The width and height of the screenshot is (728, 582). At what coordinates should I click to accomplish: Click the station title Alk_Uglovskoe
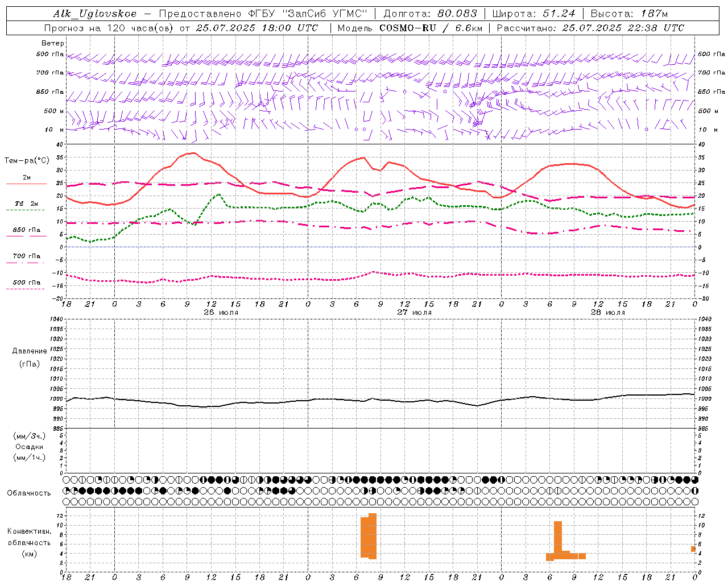[94, 14]
